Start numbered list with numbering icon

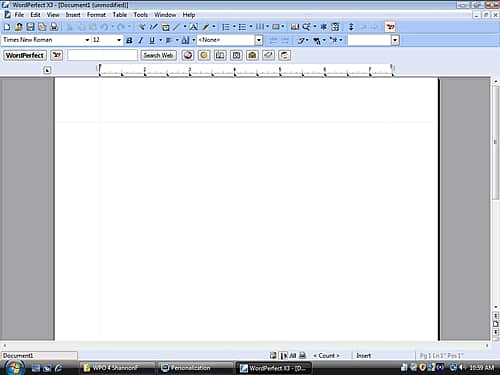tap(226, 27)
